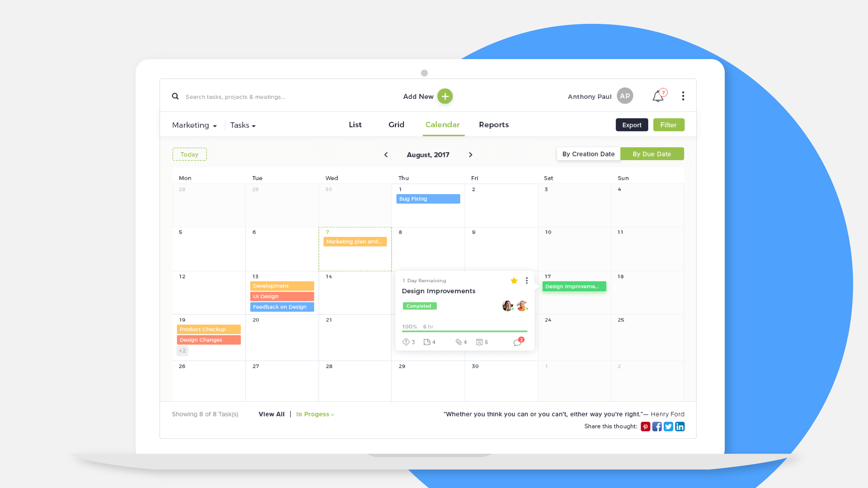The width and height of the screenshot is (868, 488).
Task: Click the Export button
Action: pyautogui.click(x=631, y=125)
